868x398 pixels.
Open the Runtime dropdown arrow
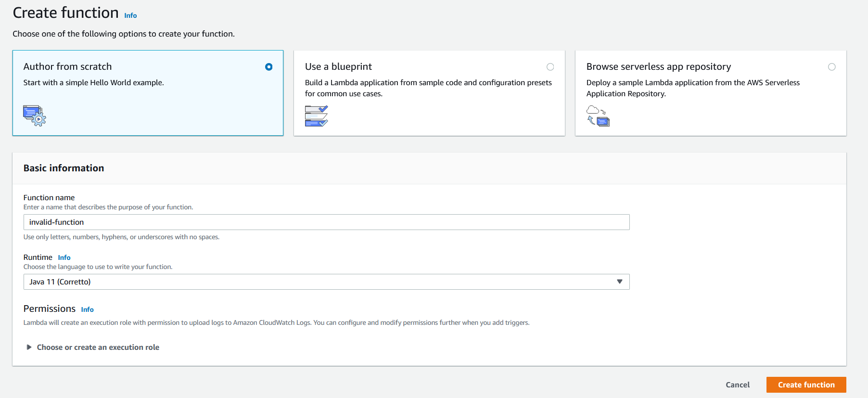pos(620,282)
